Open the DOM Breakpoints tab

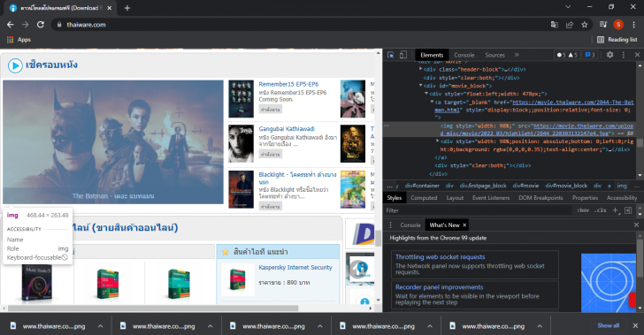(x=540, y=197)
